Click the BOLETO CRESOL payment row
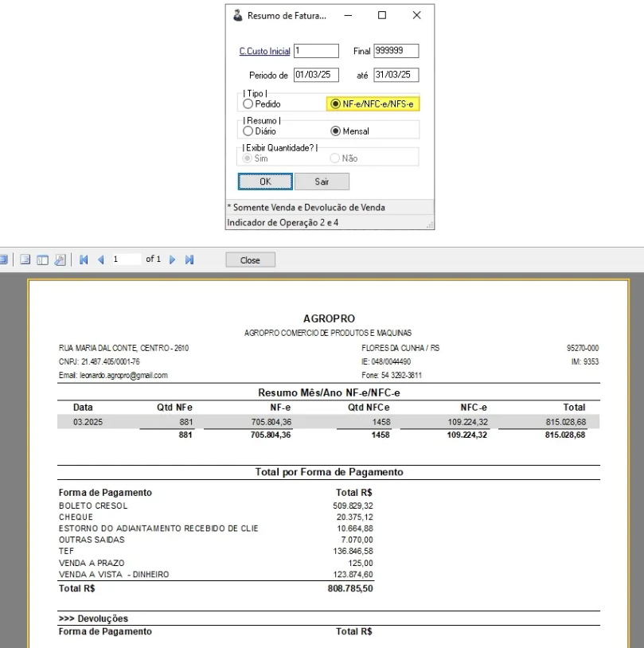The width and height of the screenshot is (644, 648). pos(216,506)
